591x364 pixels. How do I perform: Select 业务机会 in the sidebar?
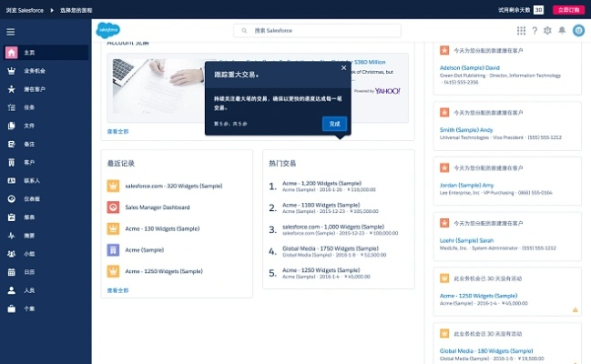pos(35,71)
